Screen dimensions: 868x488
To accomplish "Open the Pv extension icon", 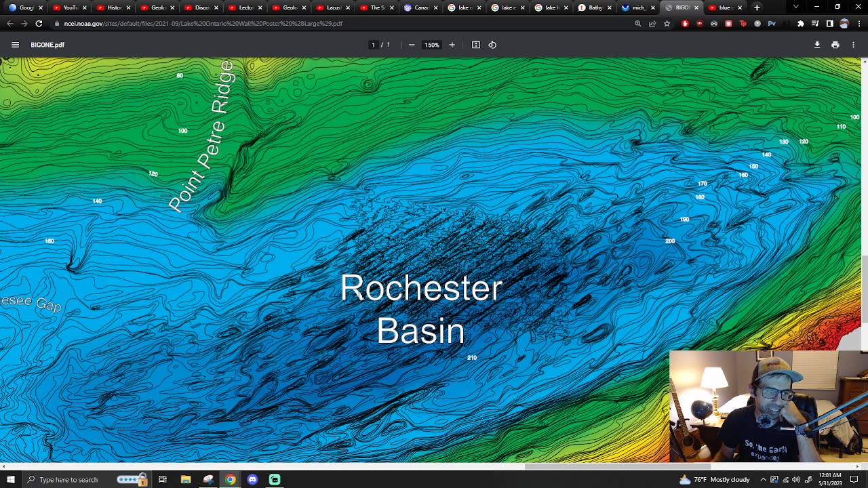I will tap(772, 24).
